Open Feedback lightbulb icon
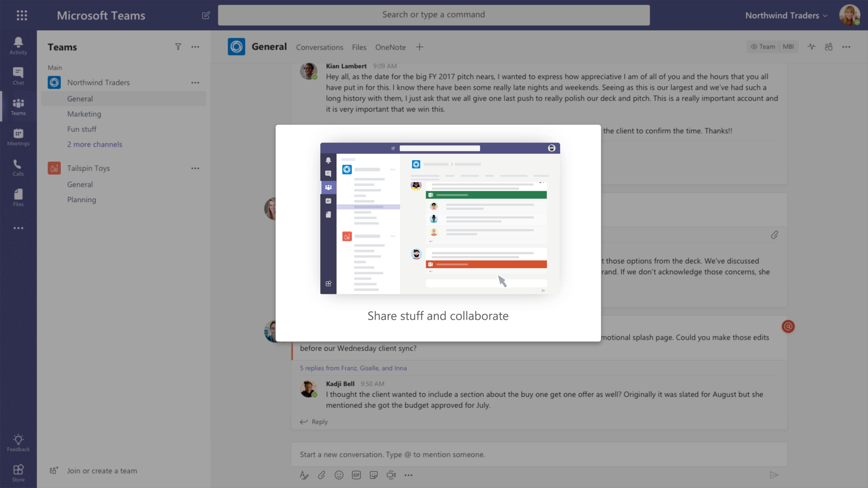The image size is (868, 488). [18, 443]
